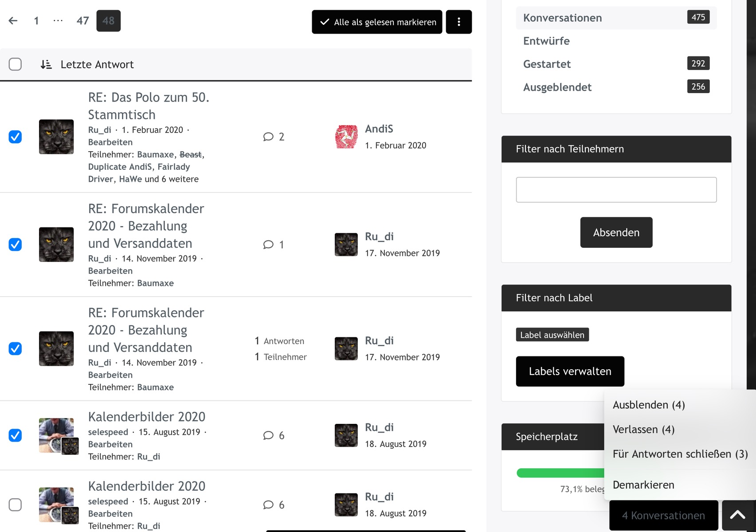Check the last unchecked Kalenderbilder 2020 conversation

pyautogui.click(x=15, y=505)
